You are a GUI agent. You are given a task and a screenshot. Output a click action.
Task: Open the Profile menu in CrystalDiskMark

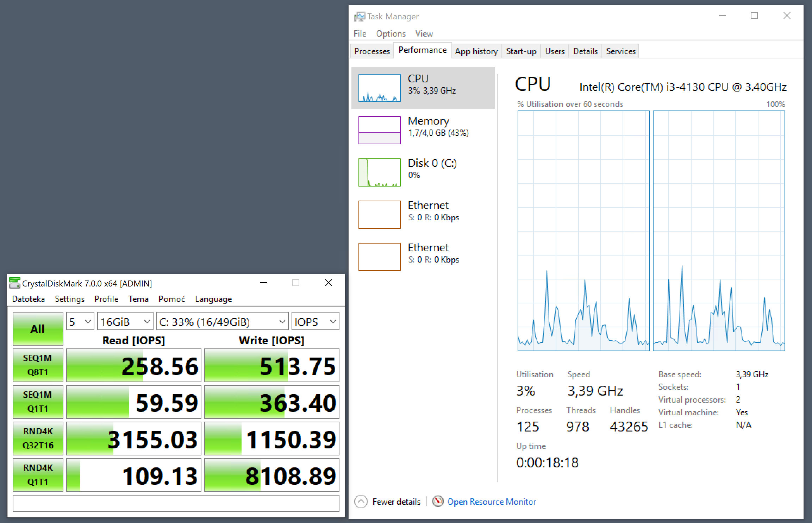(x=106, y=299)
